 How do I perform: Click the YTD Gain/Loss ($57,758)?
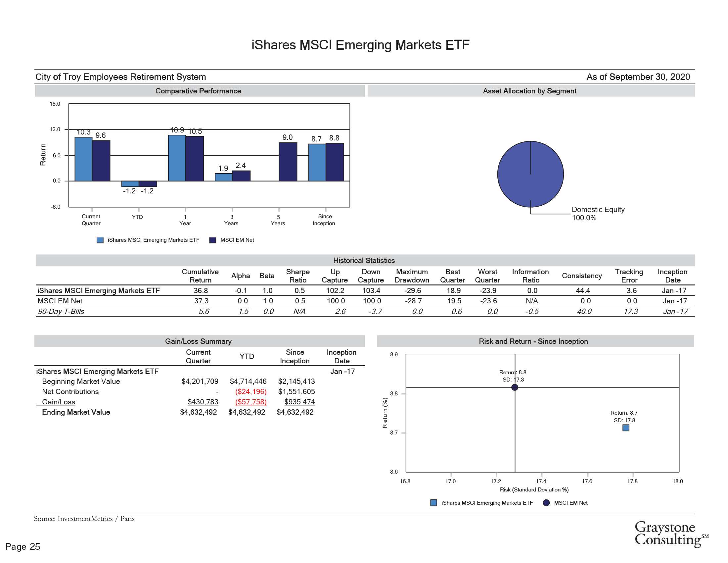click(x=251, y=402)
